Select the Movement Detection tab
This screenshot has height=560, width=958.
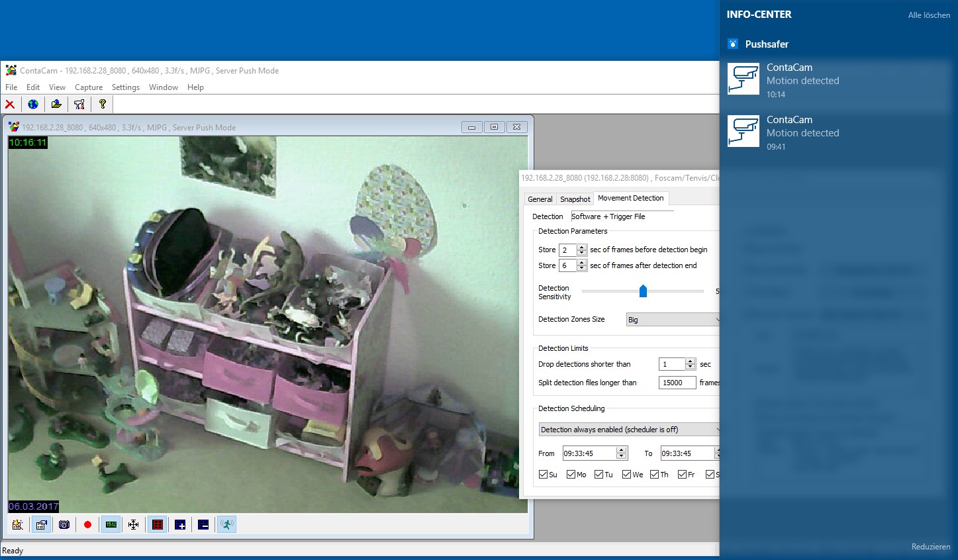coord(631,198)
